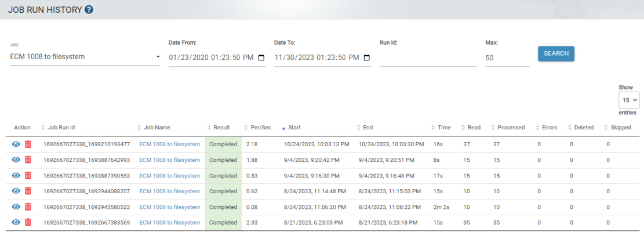Open ECM 1008 to filesystem link in first row
Viewport: 644px width, 235px height.
pyautogui.click(x=169, y=144)
